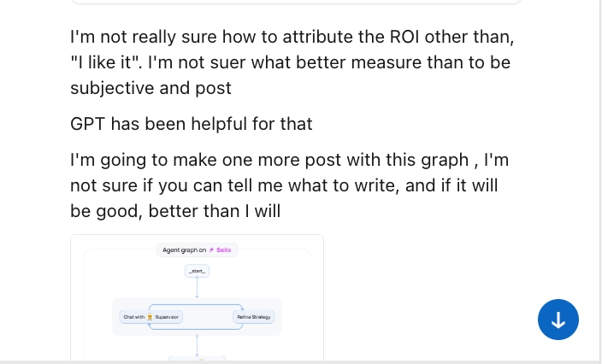Click the partially visible message box at top

pos(295,3)
